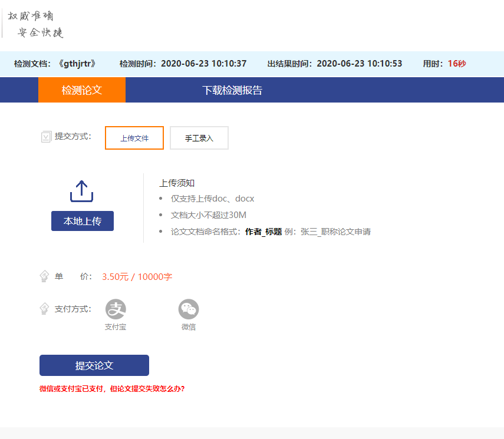The height and width of the screenshot is (439, 504).
Task: Click the 出结果时间 timestamp value
Action: tap(359, 64)
